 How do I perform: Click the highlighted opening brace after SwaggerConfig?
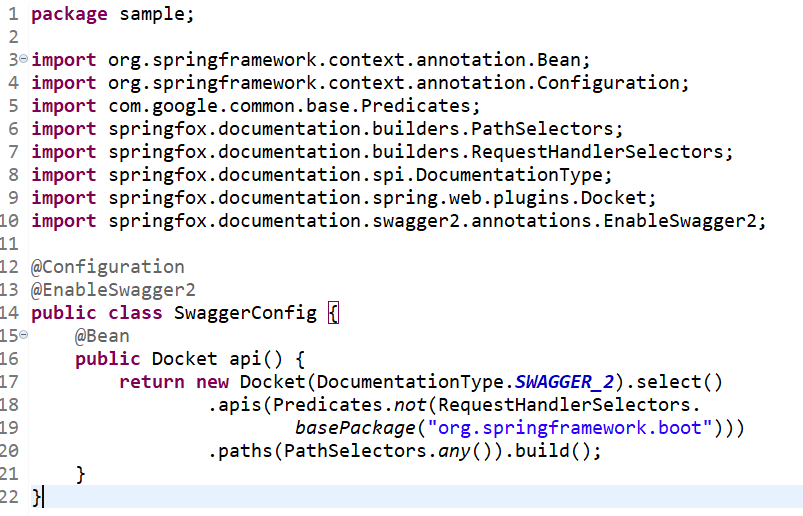[333, 312]
